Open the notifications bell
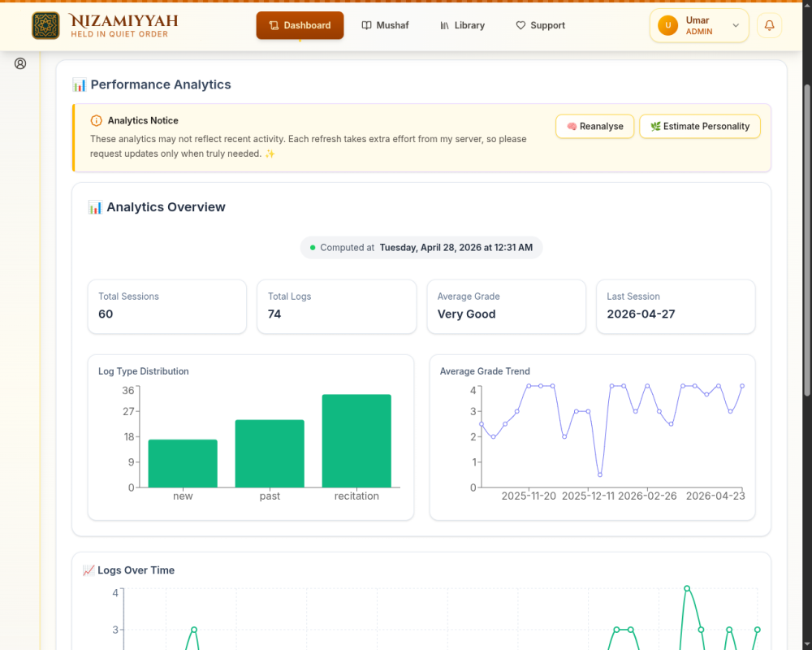The height and width of the screenshot is (650, 812). (769, 25)
